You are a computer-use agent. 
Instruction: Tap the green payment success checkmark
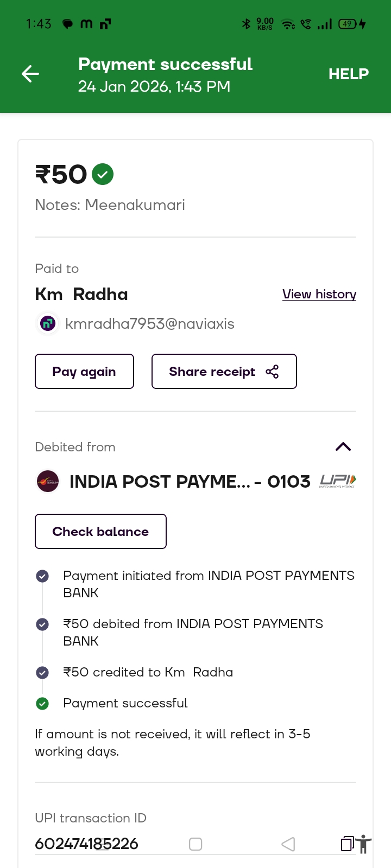click(x=103, y=175)
